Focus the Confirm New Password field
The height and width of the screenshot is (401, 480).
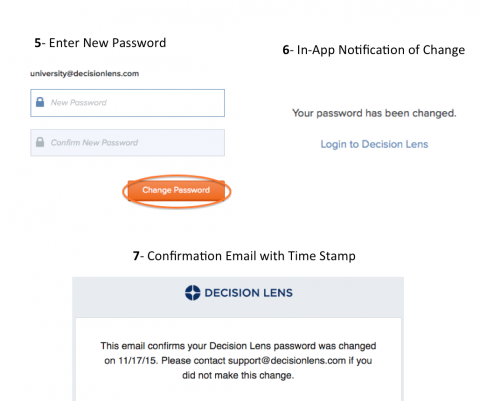point(127,143)
